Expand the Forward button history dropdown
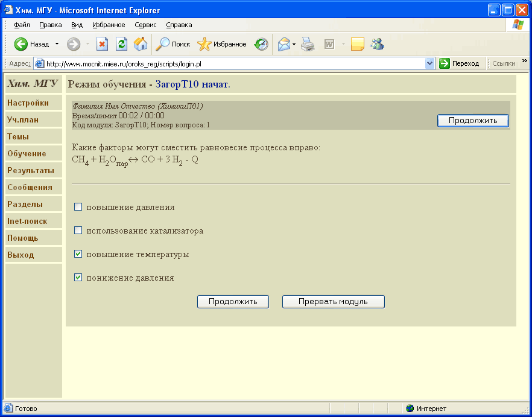532x417 pixels. [x=87, y=44]
